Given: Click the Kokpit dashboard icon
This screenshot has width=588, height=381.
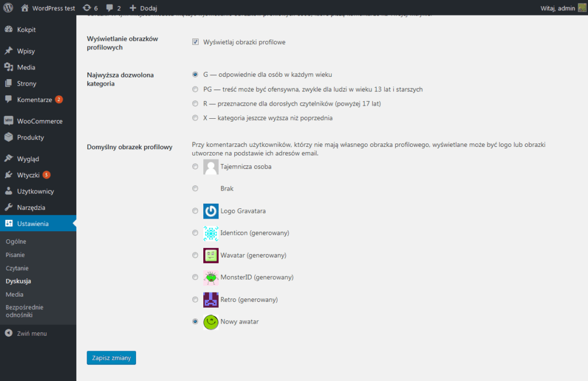Looking at the screenshot, I should [x=9, y=29].
